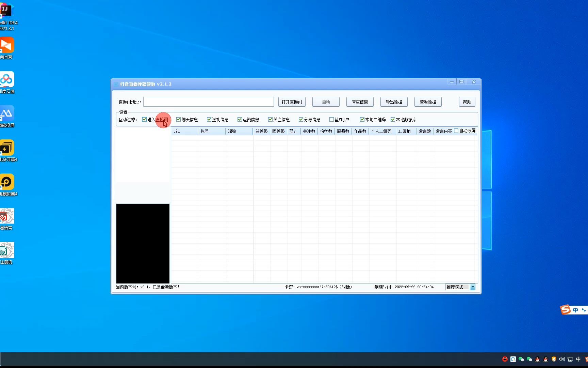Viewport: 588px width, 368px height.
Task: Click the 到期时间 expiry time text
Action: pos(404,287)
